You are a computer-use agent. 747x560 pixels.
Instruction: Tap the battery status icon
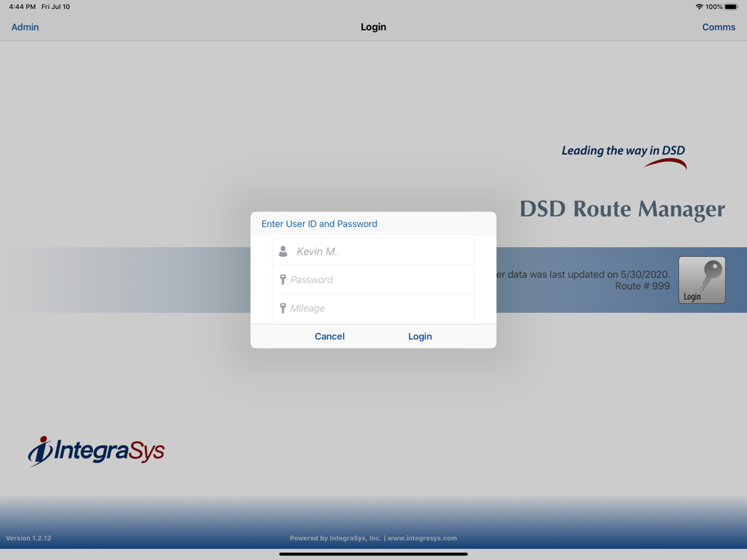pos(731,7)
